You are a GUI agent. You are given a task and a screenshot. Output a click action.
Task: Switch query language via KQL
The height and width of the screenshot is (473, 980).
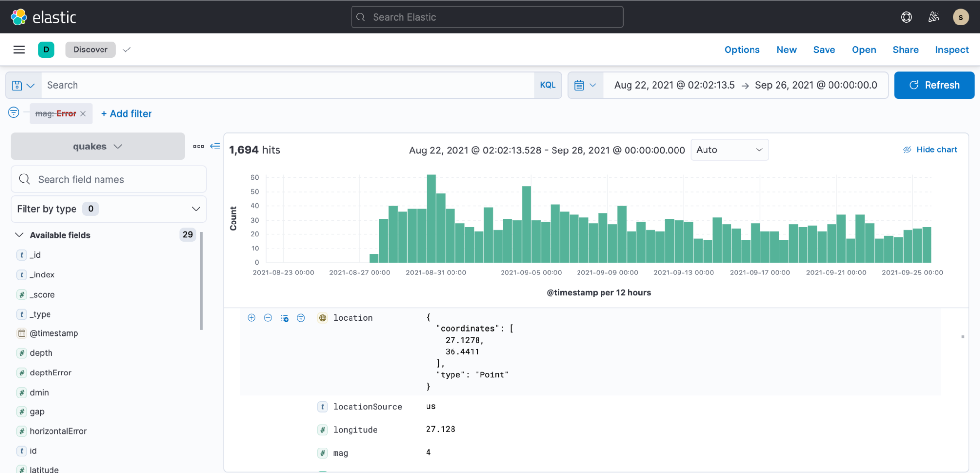point(548,85)
